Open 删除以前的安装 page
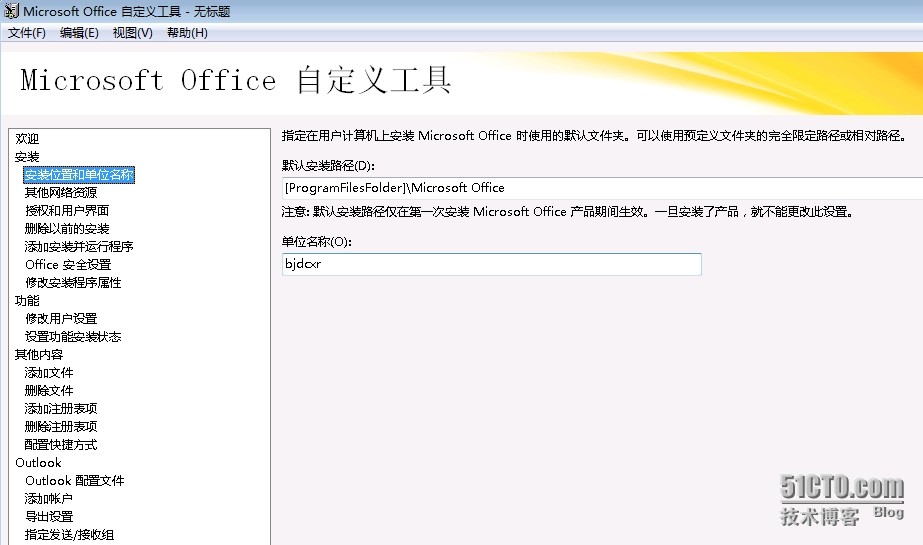This screenshot has height=545, width=923. click(x=67, y=228)
